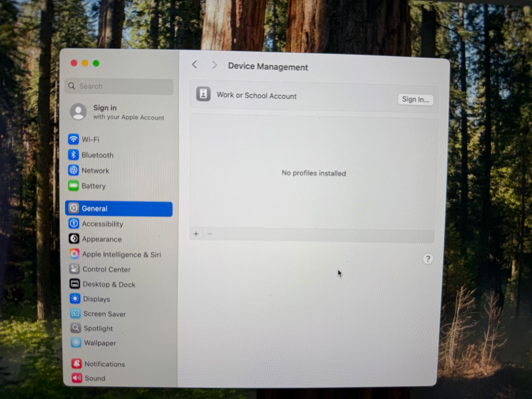Image resolution: width=532 pixels, height=399 pixels.
Task: Open Desktop & Dock settings label
Action: point(109,284)
